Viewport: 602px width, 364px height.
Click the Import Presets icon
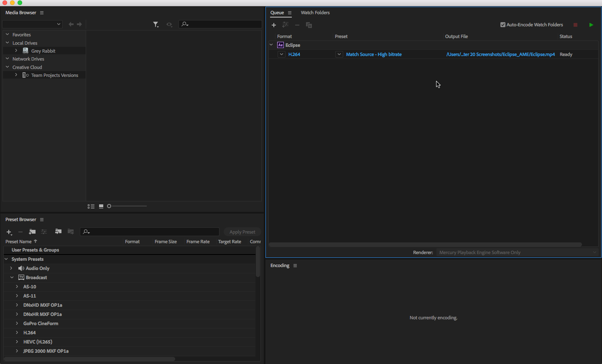coord(58,232)
